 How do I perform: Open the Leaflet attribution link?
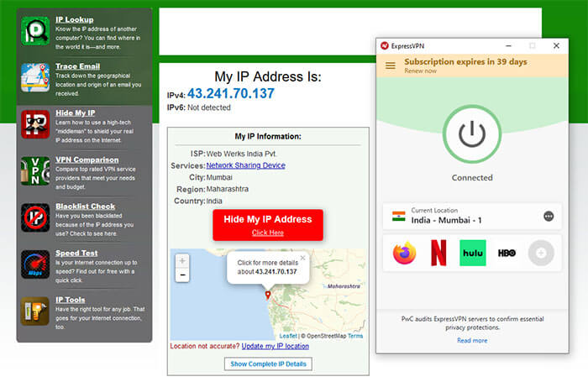pos(288,336)
